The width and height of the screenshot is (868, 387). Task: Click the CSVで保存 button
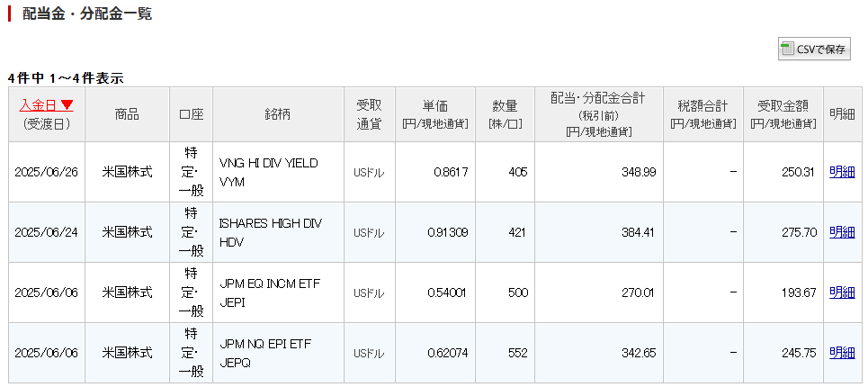pyautogui.click(x=814, y=49)
